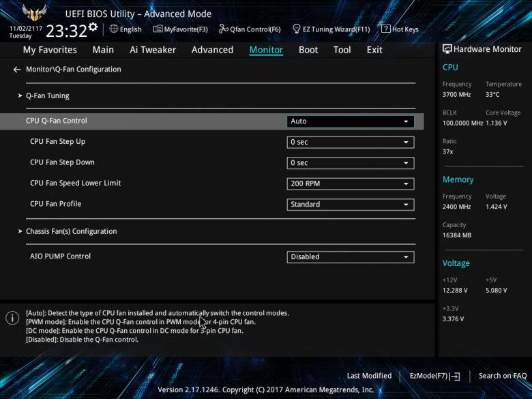Change CPU Fan Speed Lower Limit value

coord(351,183)
